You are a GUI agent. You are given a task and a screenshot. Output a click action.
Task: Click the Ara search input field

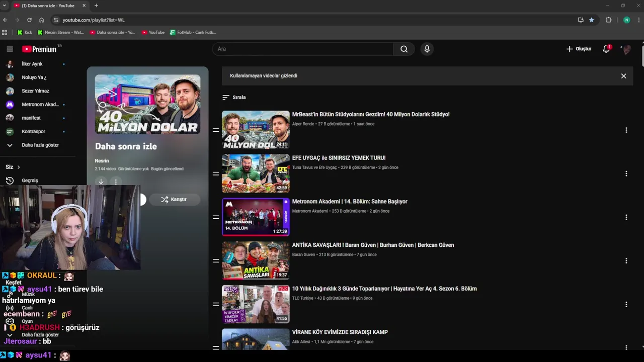coord(303,49)
